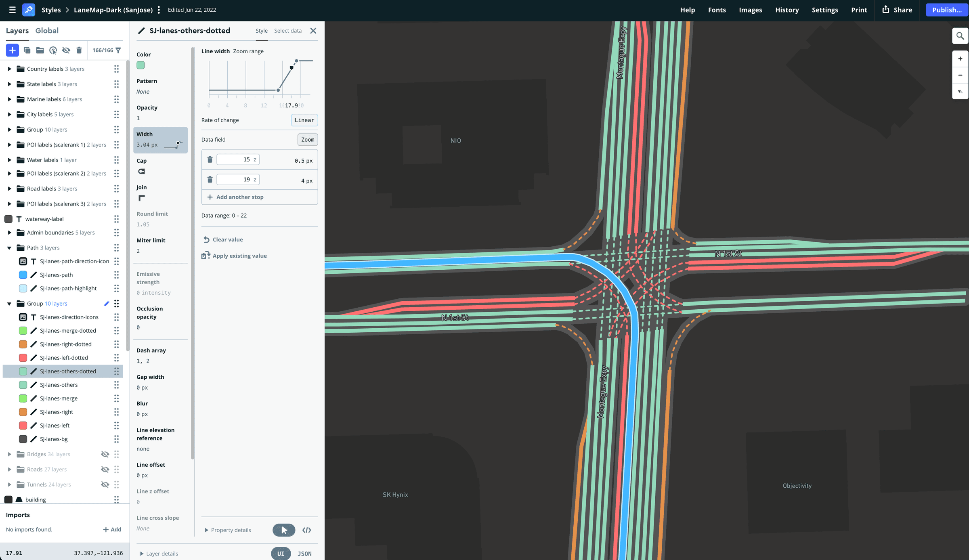Image resolution: width=969 pixels, height=560 pixels.
Task: Reset map bearing compass control
Action: click(960, 92)
